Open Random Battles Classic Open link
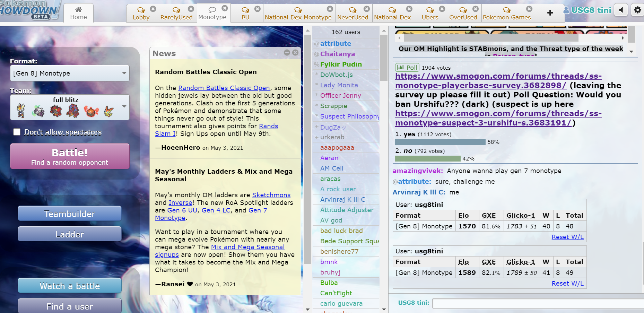The image size is (644, 313). 224,88
